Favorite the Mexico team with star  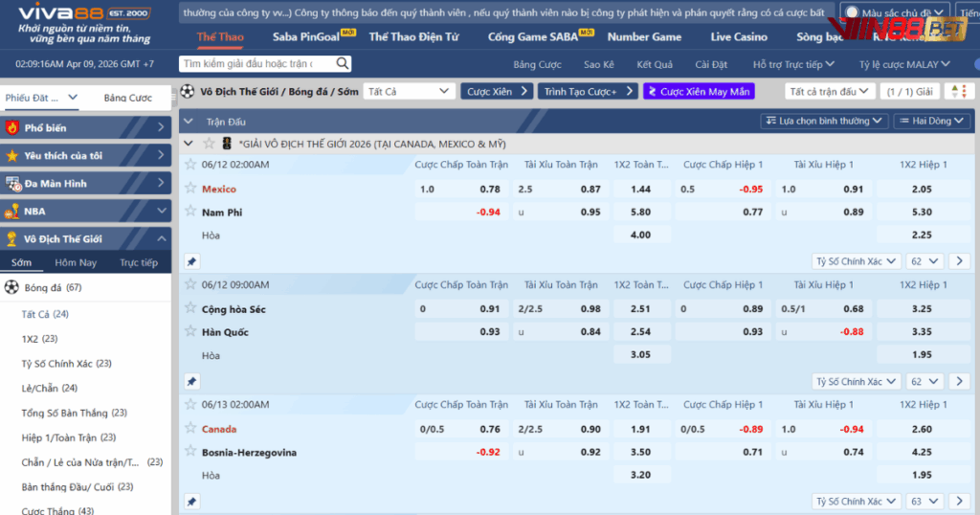190,189
